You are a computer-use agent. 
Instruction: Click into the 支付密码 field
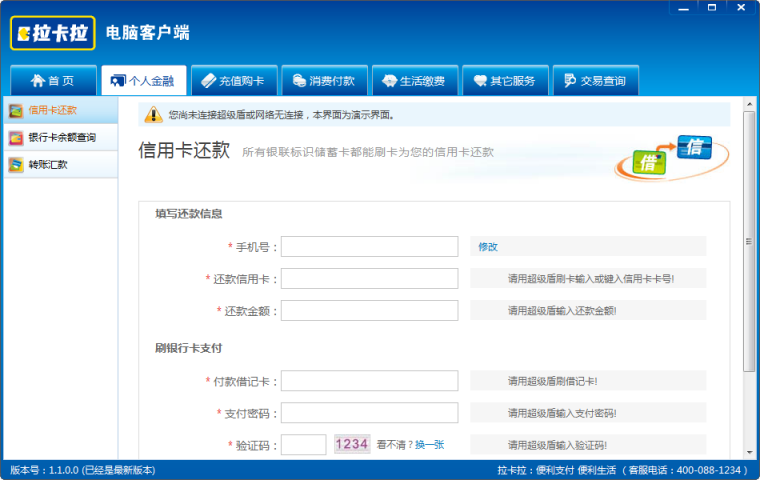pyautogui.click(x=369, y=413)
